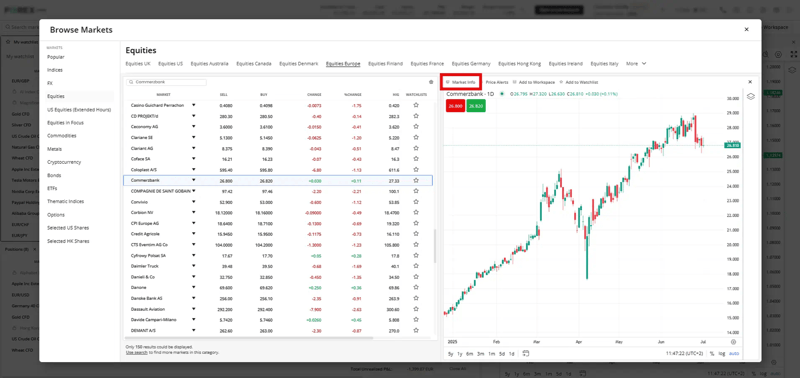Star the Coface SA row
The height and width of the screenshot is (378, 800).
tap(416, 159)
